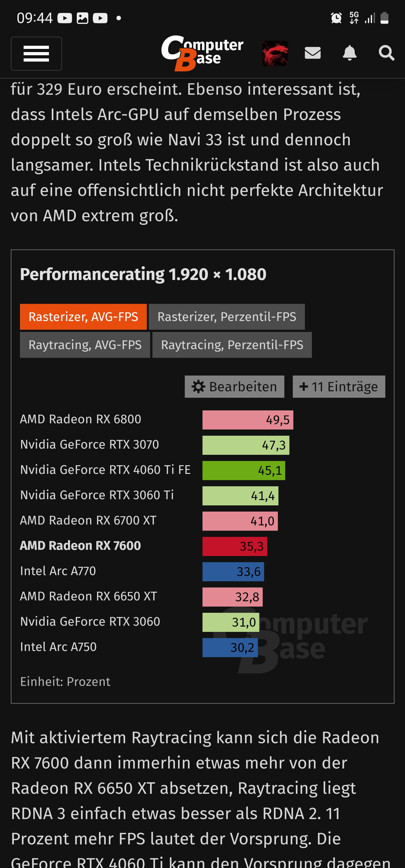Expand the 11 Einträge entries
The width and height of the screenshot is (405, 868).
coord(339,386)
